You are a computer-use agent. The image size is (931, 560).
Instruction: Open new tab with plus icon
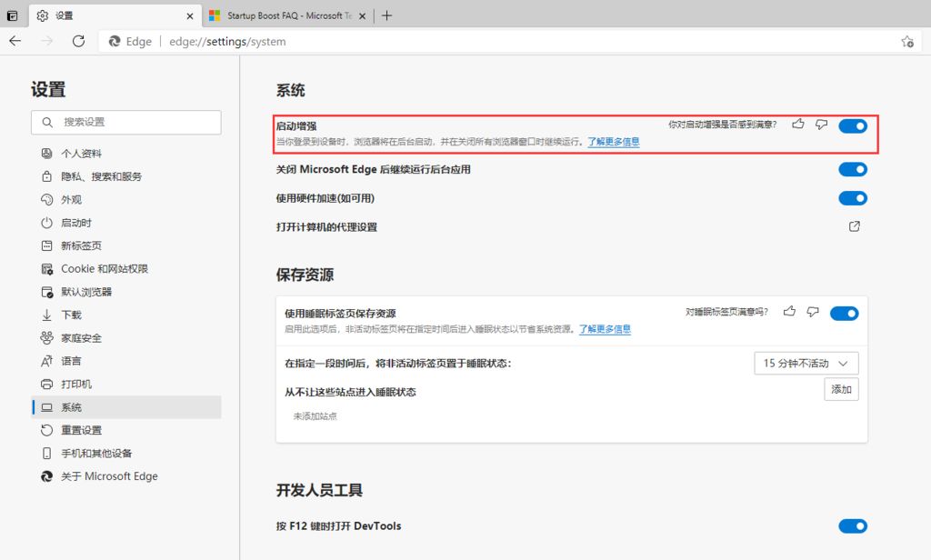pos(387,15)
